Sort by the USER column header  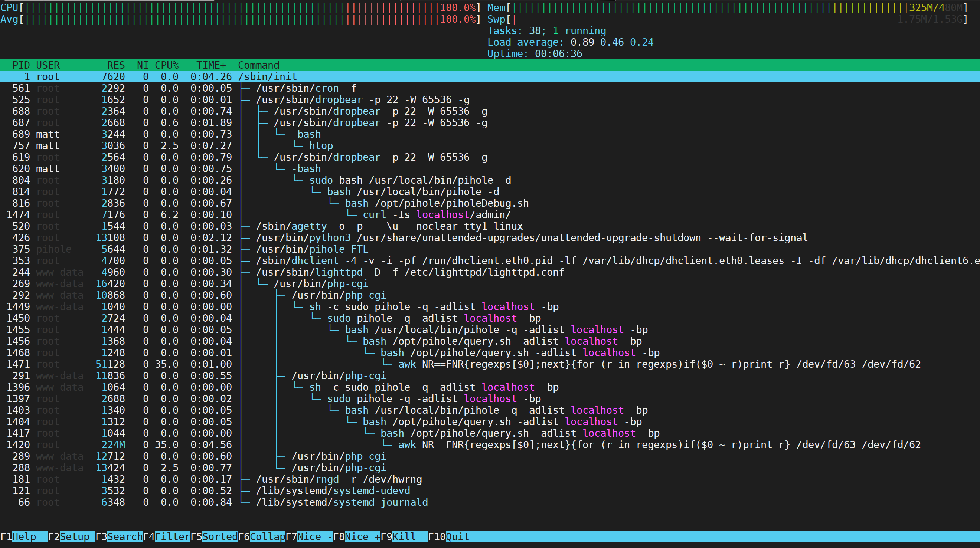(48, 65)
